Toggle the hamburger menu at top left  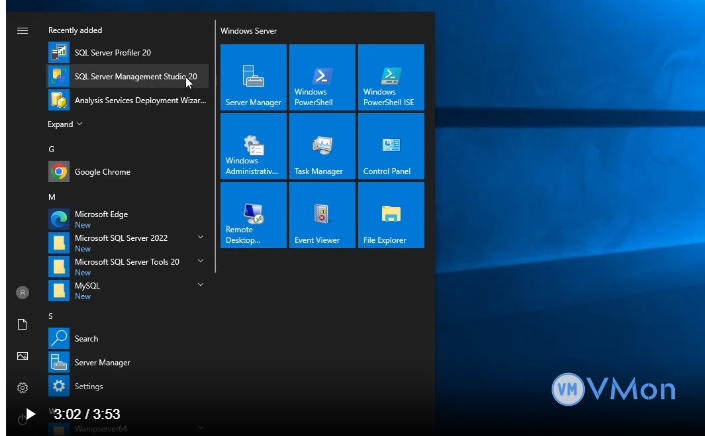pyautogui.click(x=22, y=31)
